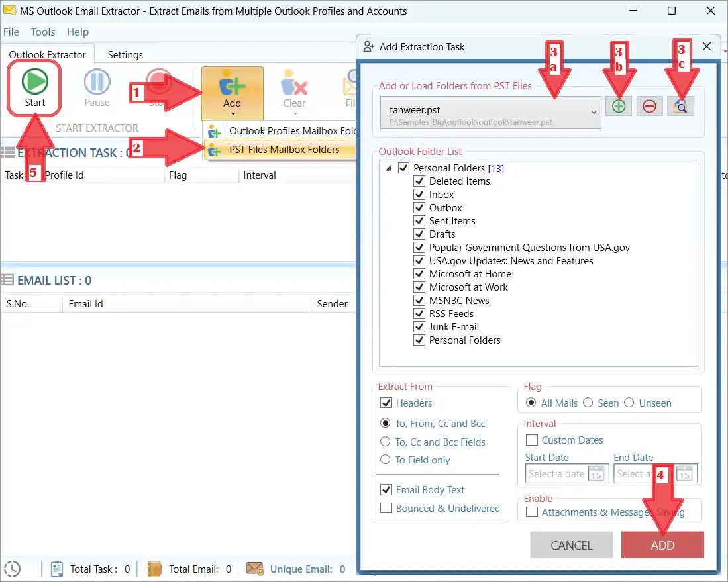Uncheck the Microsoft at Work folder
The image size is (728, 582).
pos(419,287)
